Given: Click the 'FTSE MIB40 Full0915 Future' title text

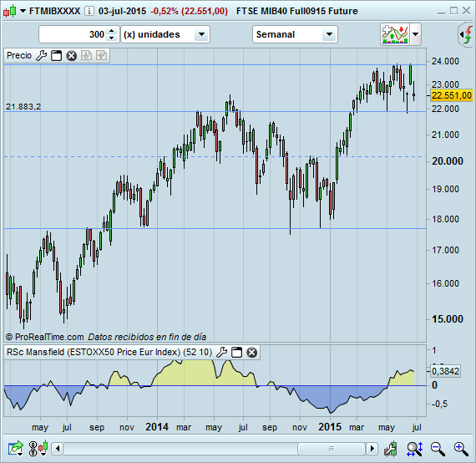Looking at the screenshot, I should click(297, 11).
